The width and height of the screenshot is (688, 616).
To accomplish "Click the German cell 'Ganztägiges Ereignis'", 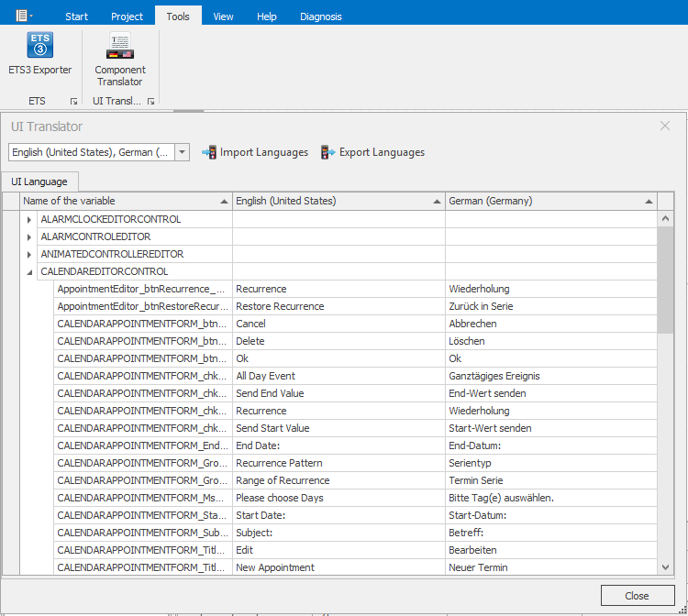I will [551, 376].
